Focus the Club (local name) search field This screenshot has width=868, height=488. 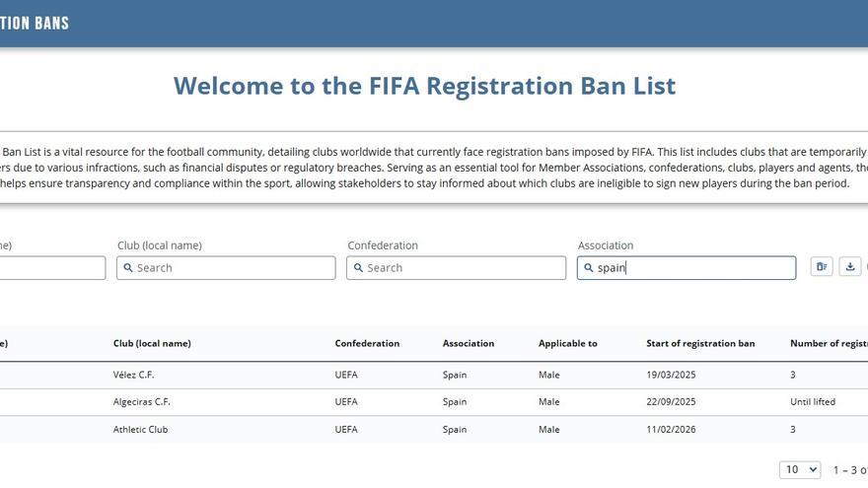[233, 268]
